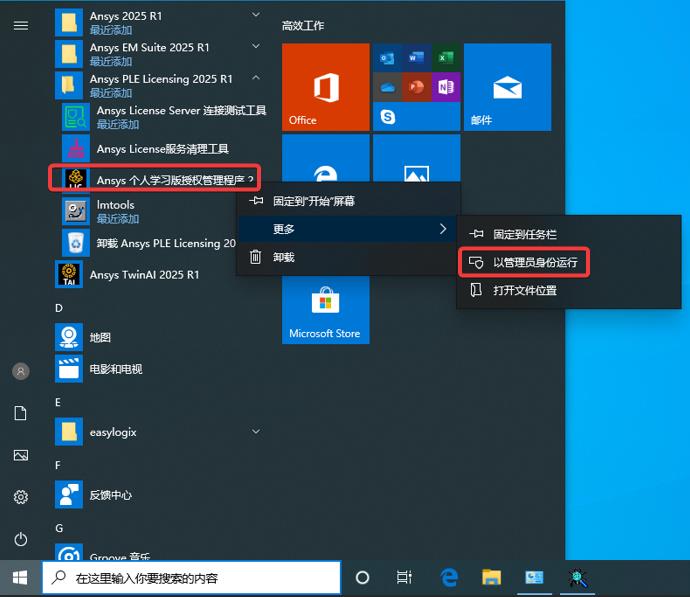Click the OneNote mini icon in tile

pyautogui.click(x=446, y=87)
